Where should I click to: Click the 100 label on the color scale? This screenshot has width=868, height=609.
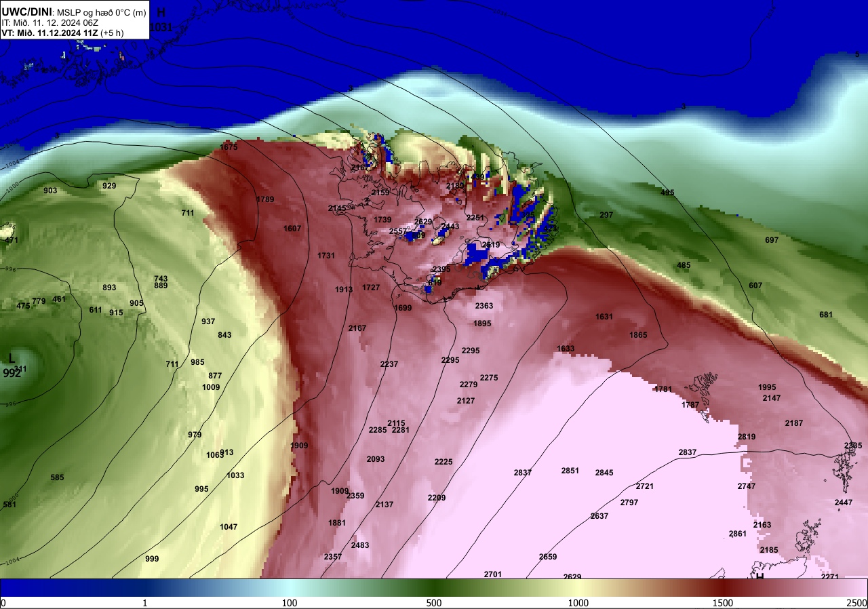tap(290, 603)
